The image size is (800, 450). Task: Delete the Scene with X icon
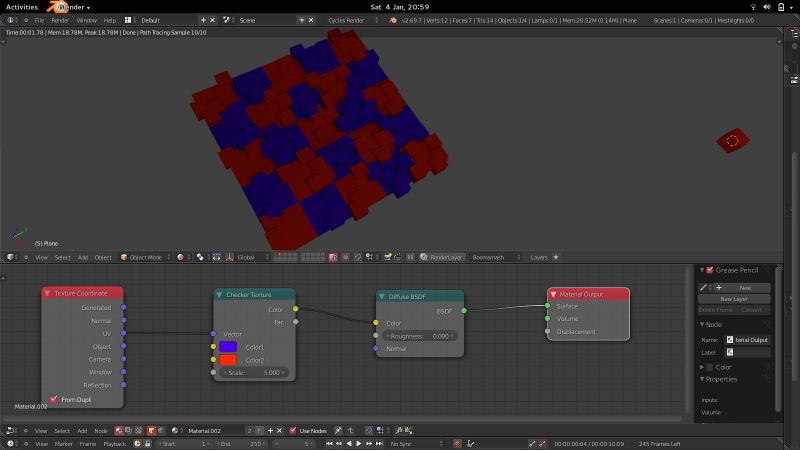(x=311, y=20)
